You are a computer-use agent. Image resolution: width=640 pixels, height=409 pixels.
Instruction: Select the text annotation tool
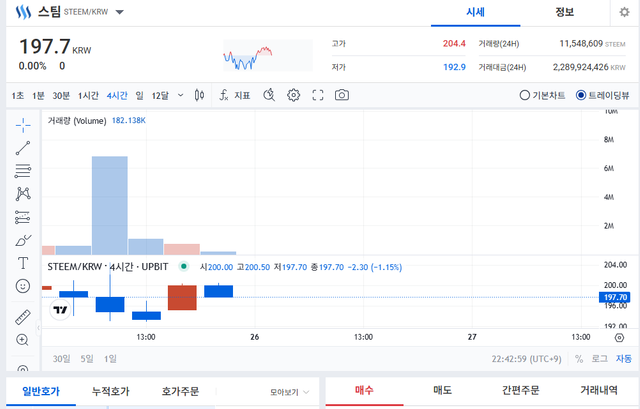(x=23, y=263)
